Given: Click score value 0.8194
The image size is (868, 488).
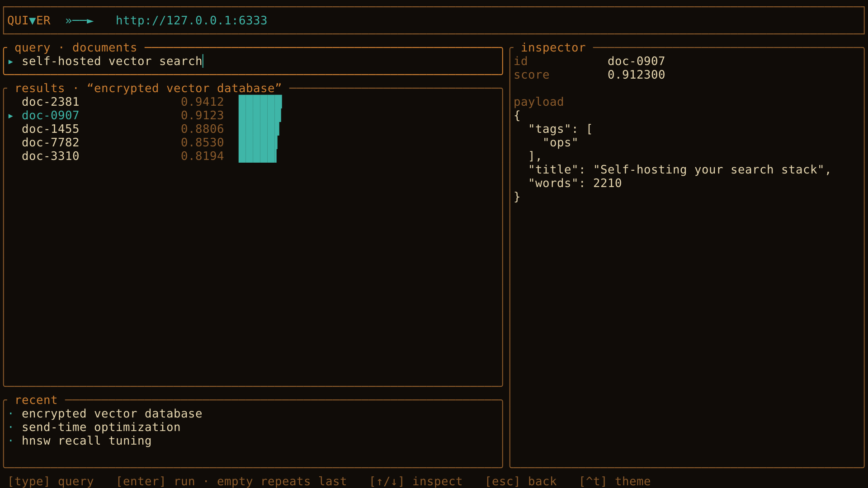Looking at the screenshot, I should (x=203, y=156).
